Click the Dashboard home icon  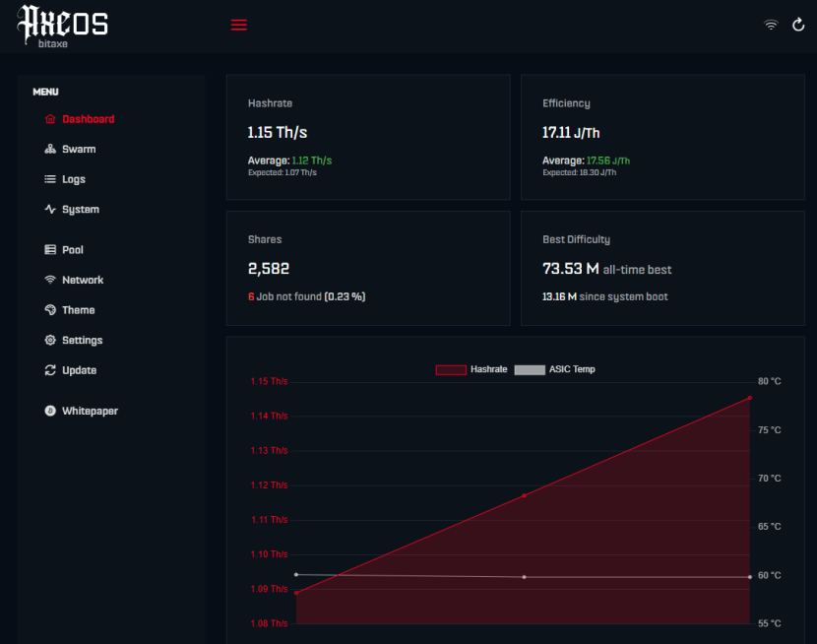click(50, 119)
